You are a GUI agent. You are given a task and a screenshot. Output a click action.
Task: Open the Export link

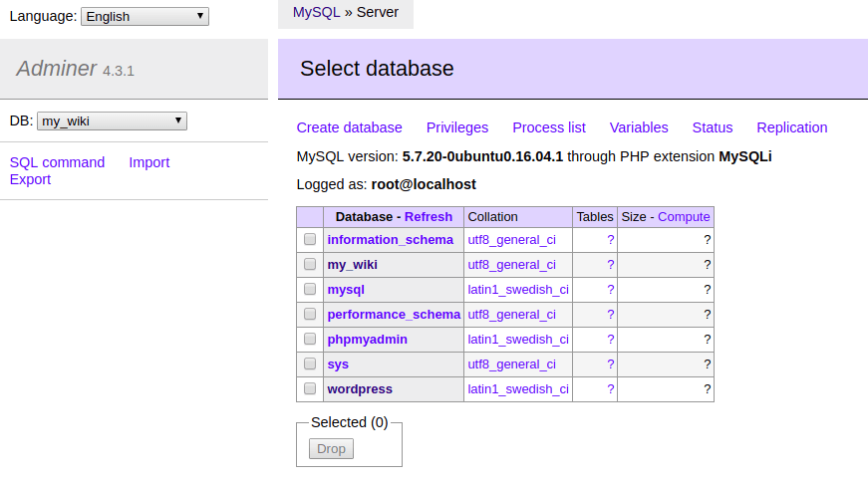pyautogui.click(x=31, y=179)
